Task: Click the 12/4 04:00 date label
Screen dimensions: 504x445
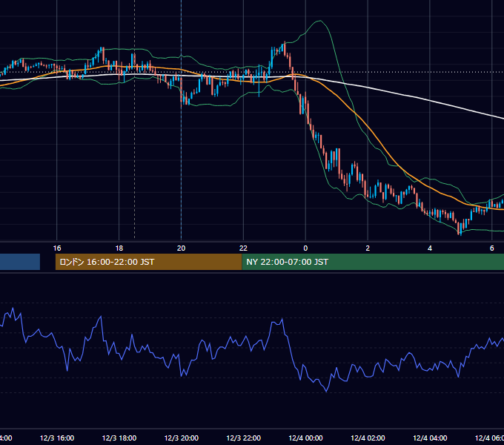Action: (x=430, y=438)
